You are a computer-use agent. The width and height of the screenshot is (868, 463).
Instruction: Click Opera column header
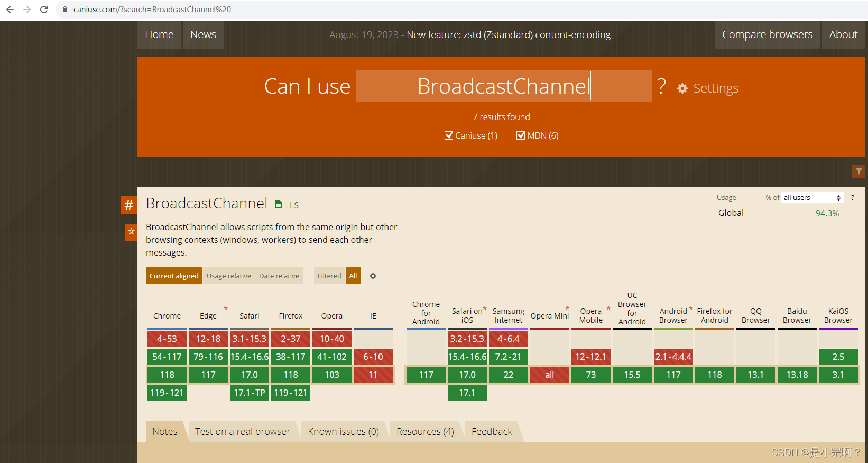[x=332, y=316]
